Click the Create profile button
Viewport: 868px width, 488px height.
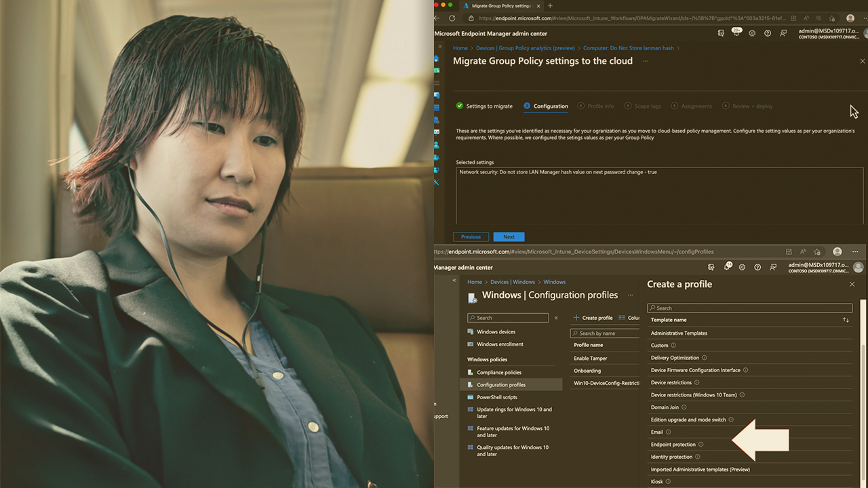(x=593, y=318)
